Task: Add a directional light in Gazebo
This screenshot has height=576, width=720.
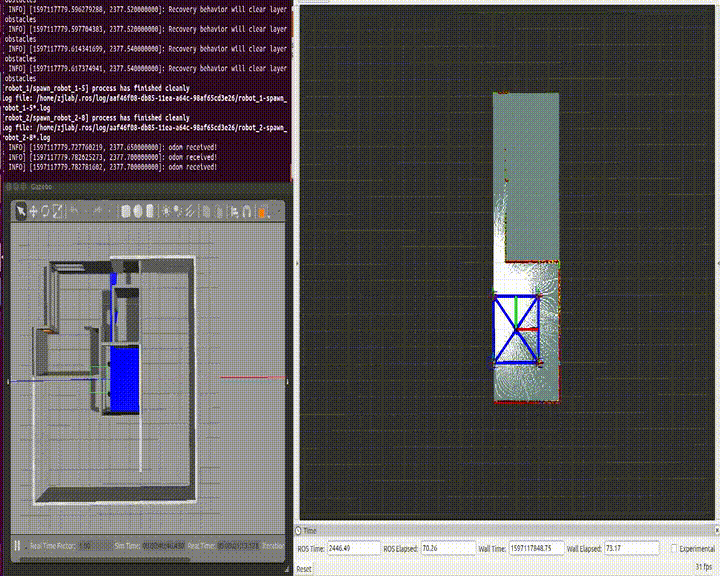Action: [x=190, y=212]
